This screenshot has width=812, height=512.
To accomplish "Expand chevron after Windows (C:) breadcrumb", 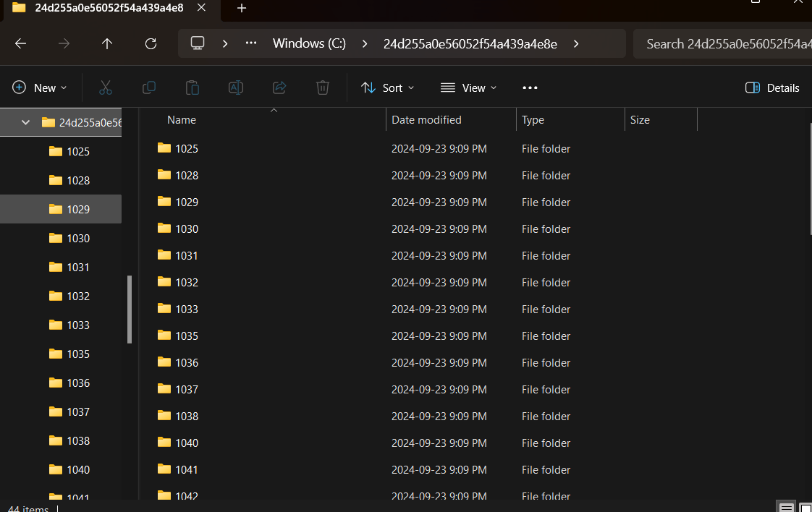I will tap(365, 44).
